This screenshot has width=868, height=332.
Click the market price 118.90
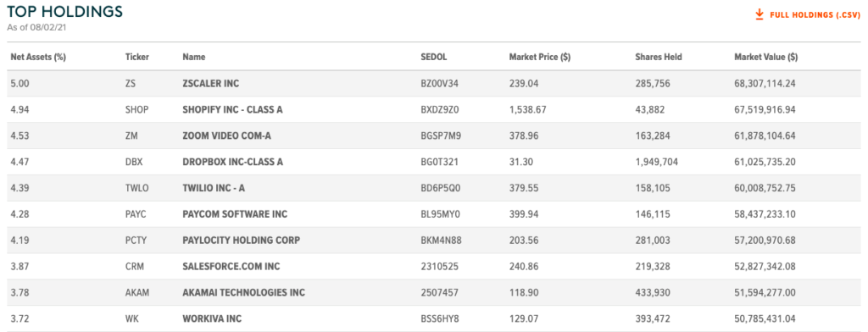coord(523,293)
